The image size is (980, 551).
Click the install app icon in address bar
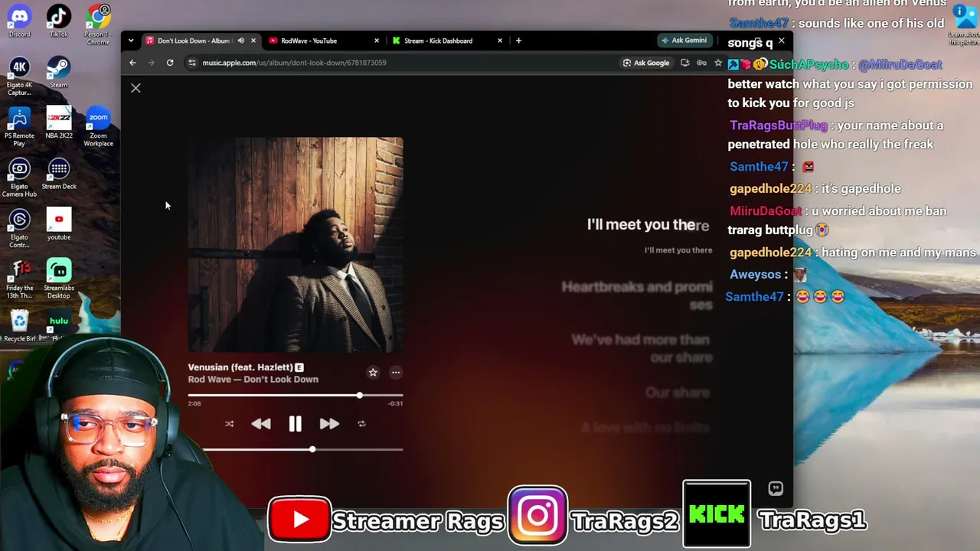pyautogui.click(x=684, y=63)
